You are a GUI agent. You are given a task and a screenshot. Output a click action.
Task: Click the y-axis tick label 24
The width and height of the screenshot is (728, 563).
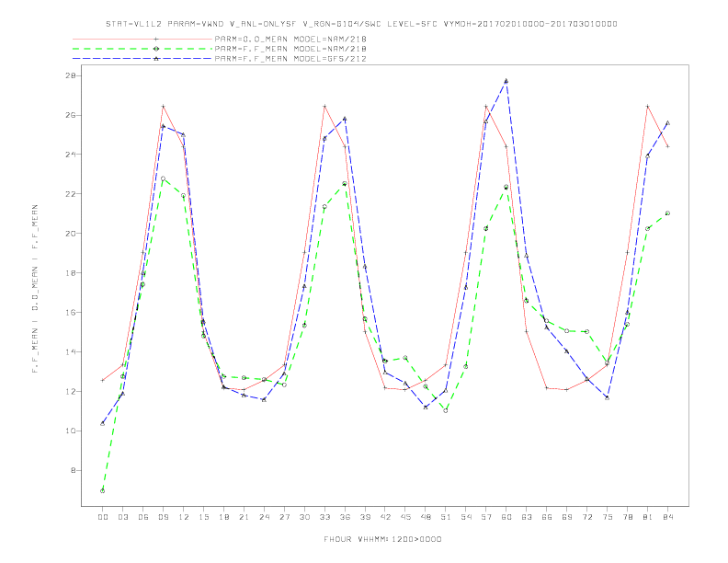click(x=71, y=155)
